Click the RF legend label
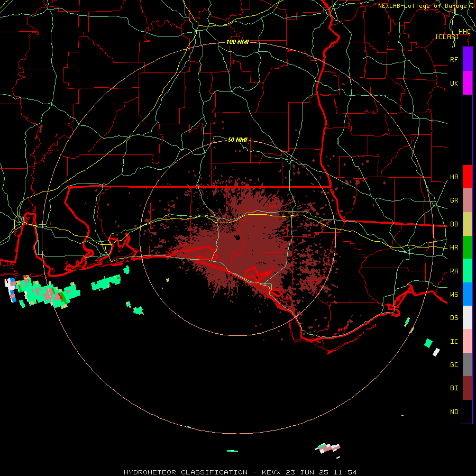The height and width of the screenshot is (476, 476). 454,59
